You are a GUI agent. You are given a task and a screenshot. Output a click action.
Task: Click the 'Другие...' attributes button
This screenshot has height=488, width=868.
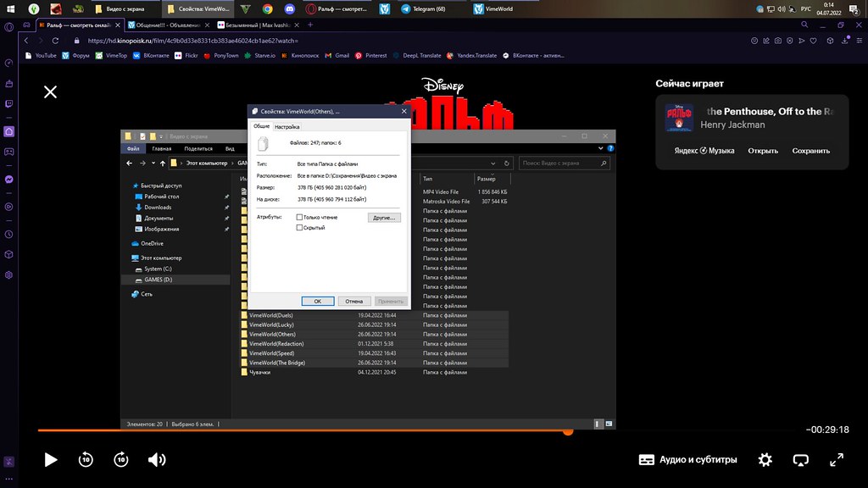pyautogui.click(x=384, y=218)
